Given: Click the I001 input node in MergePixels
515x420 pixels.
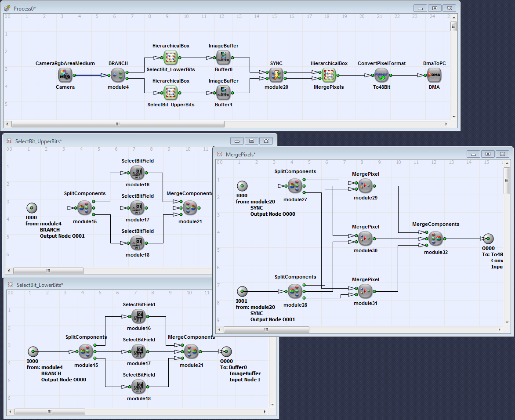Looking at the screenshot, I should (x=242, y=291).
